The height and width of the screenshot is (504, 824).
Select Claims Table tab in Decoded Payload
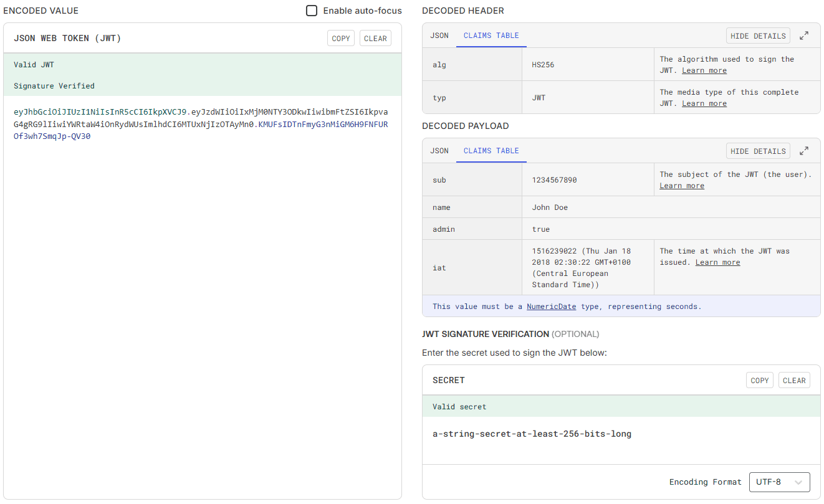coord(491,151)
